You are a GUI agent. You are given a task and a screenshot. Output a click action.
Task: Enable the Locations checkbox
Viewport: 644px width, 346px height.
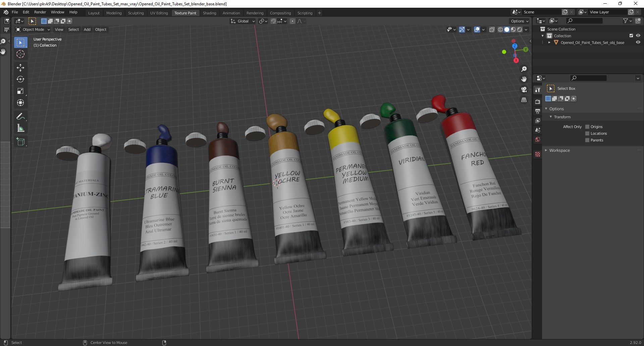point(587,133)
